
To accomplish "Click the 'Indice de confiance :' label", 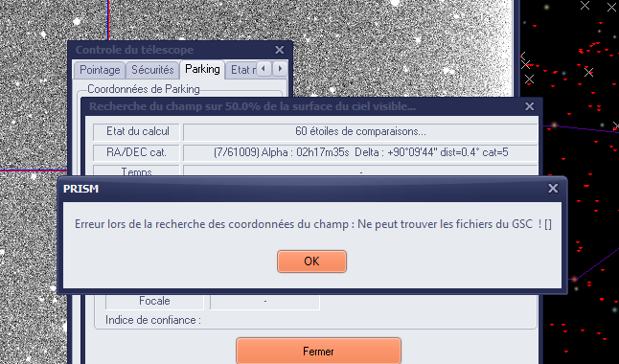I will 153,320.
